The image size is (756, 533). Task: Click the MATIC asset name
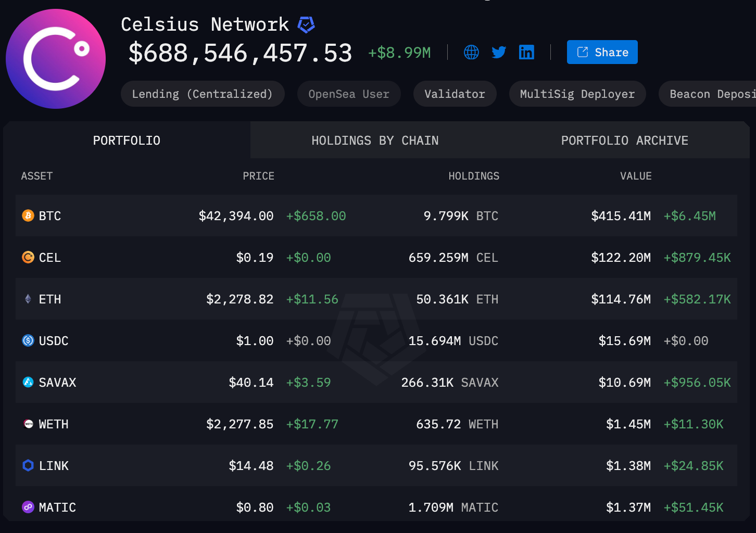pyautogui.click(x=57, y=507)
